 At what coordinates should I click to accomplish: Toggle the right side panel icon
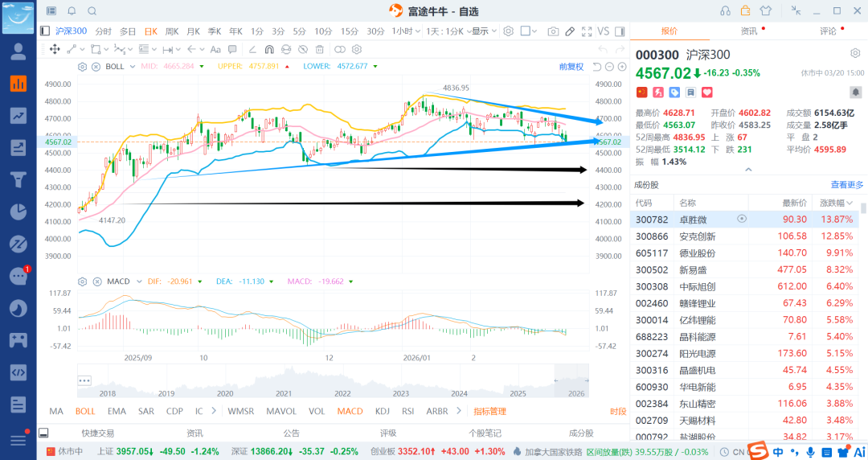click(x=620, y=31)
